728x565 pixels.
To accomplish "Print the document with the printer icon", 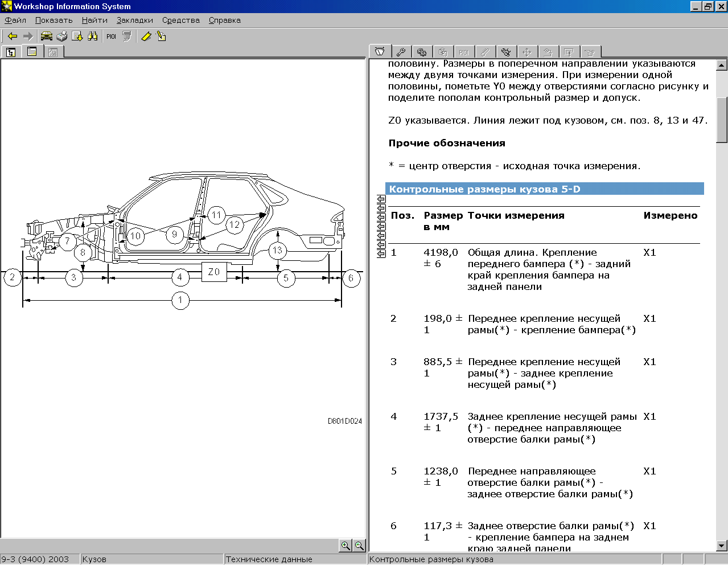I will pos(62,36).
